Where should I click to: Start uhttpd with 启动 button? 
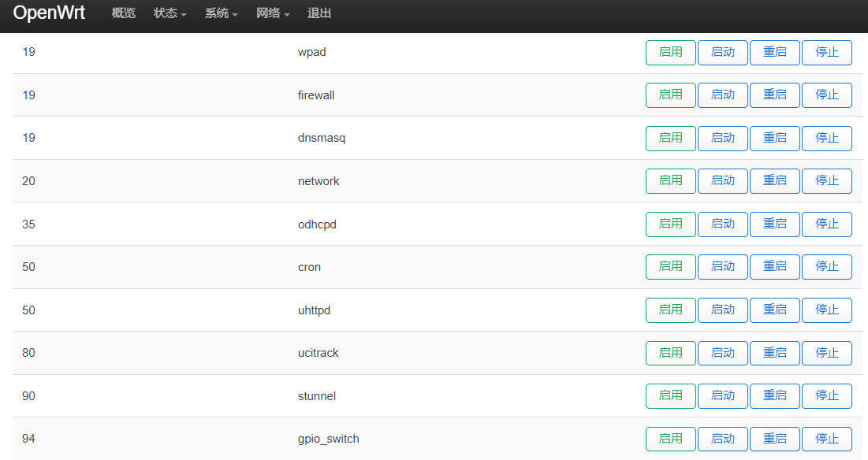(722, 310)
